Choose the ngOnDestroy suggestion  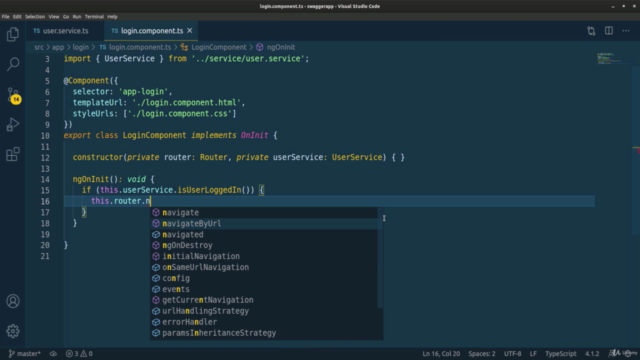pos(264,245)
